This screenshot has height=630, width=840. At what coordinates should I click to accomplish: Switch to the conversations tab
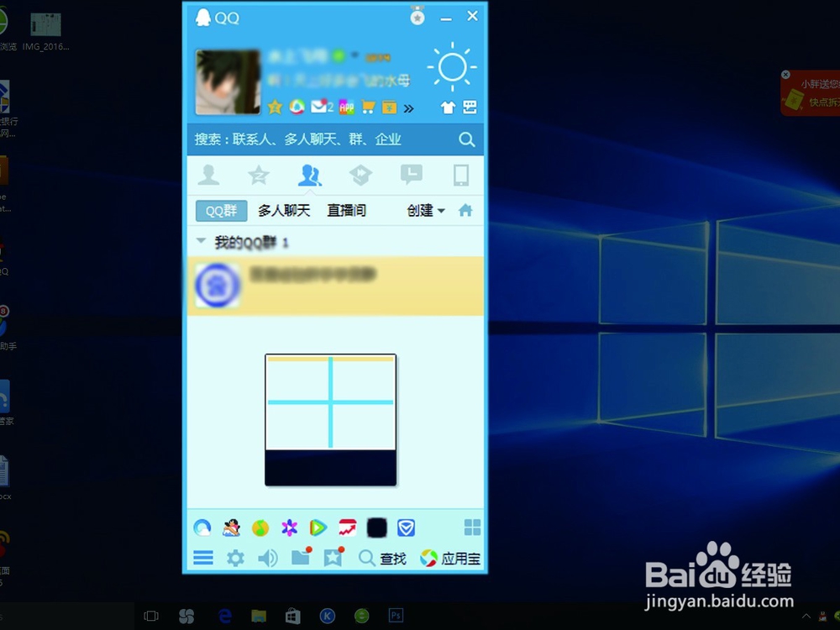click(x=412, y=175)
